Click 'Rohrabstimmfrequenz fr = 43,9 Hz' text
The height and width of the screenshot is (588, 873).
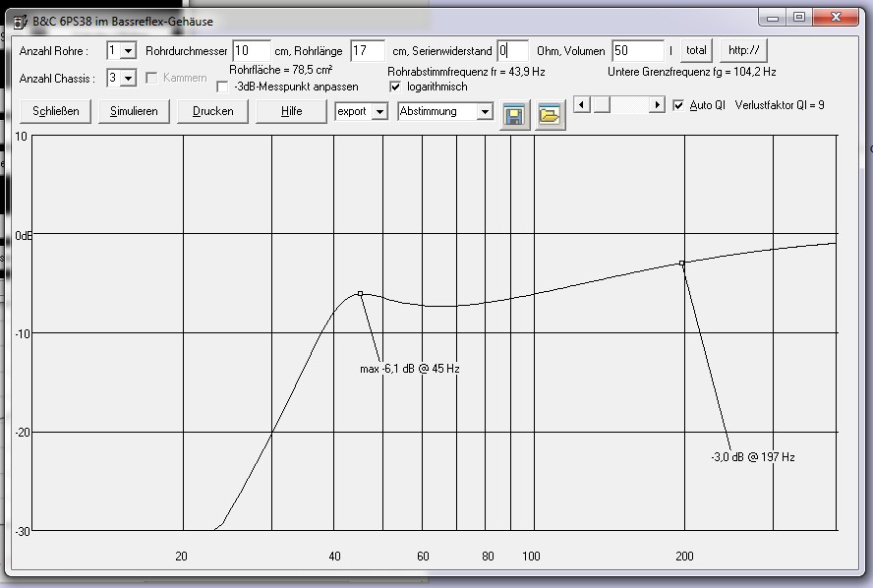[466, 72]
